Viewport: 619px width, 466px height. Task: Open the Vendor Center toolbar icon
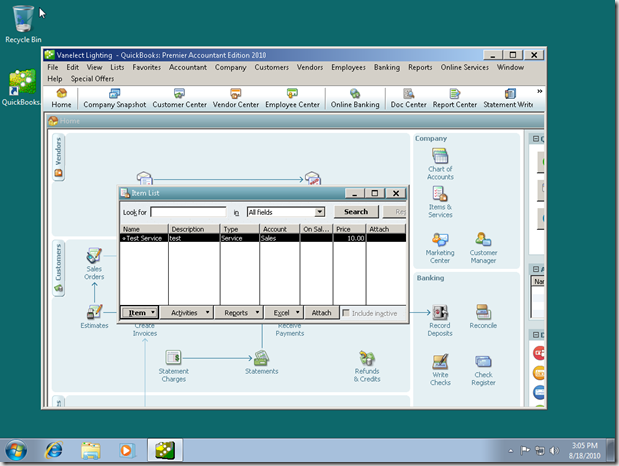click(236, 98)
